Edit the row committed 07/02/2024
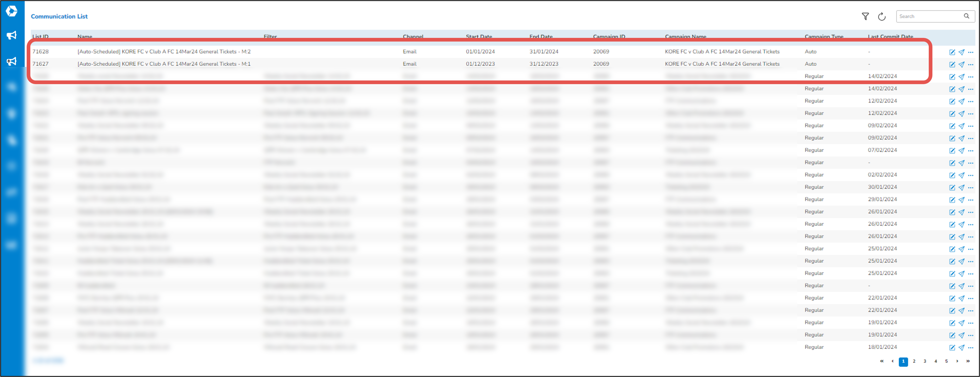 click(952, 150)
